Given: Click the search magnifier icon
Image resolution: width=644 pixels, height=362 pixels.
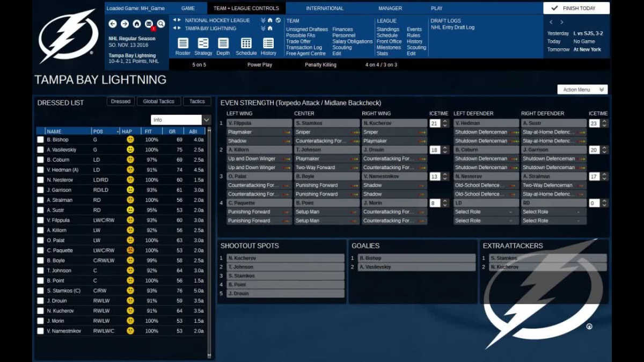Looking at the screenshot, I should (x=161, y=24).
